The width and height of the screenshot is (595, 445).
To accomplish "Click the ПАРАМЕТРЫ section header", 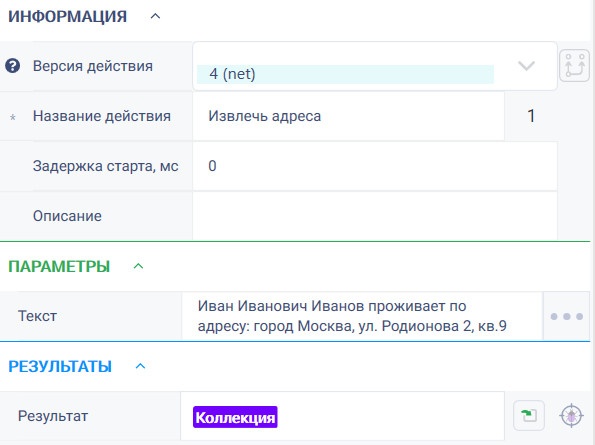I will pos(59,266).
